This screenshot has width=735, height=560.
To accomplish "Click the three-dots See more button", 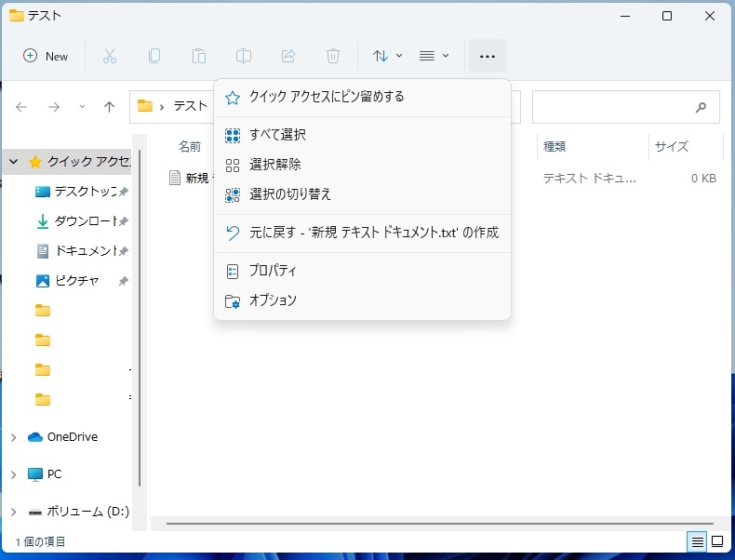I will (x=488, y=56).
